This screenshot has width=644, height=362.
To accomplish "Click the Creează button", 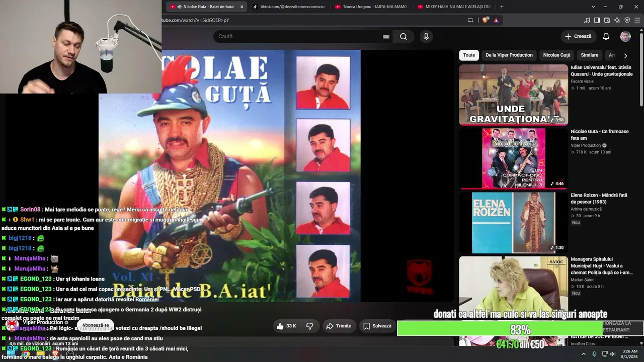I will tap(579, 36).
